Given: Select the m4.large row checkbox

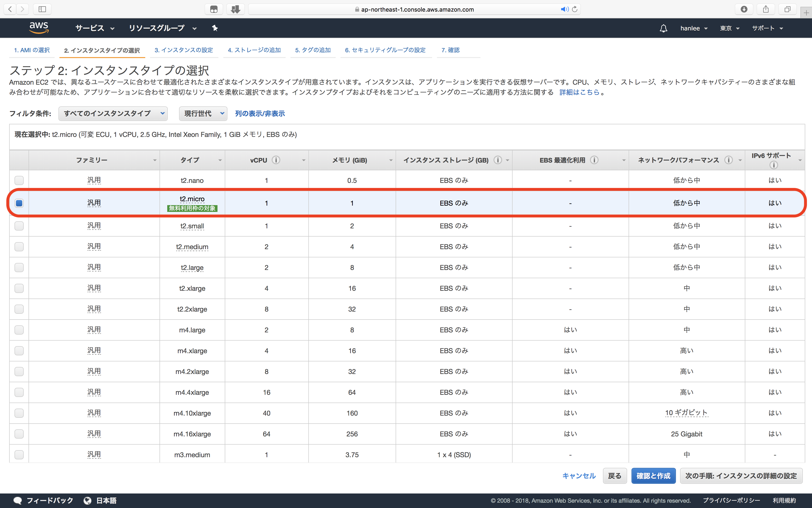Looking at the screenshot, I should [x=19, y=330].
